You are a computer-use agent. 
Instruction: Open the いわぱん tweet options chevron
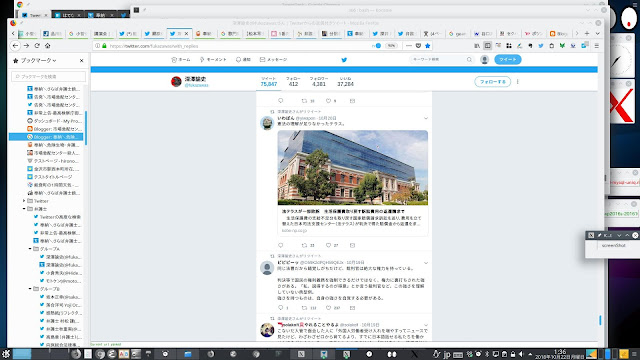click(x=426, y=118)
